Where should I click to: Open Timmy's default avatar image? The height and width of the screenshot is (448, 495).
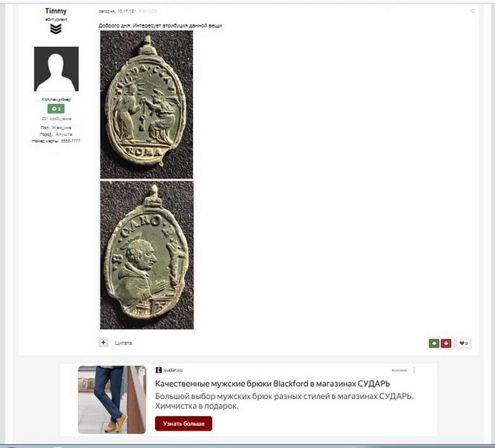pyautogui.click(x=56, y=69)
